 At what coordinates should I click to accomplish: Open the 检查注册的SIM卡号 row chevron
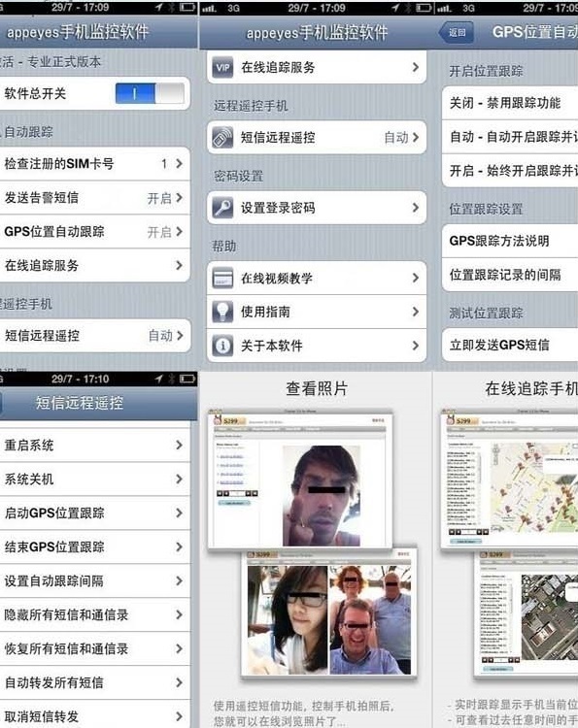pyautogui.click(x=180, y=163)
